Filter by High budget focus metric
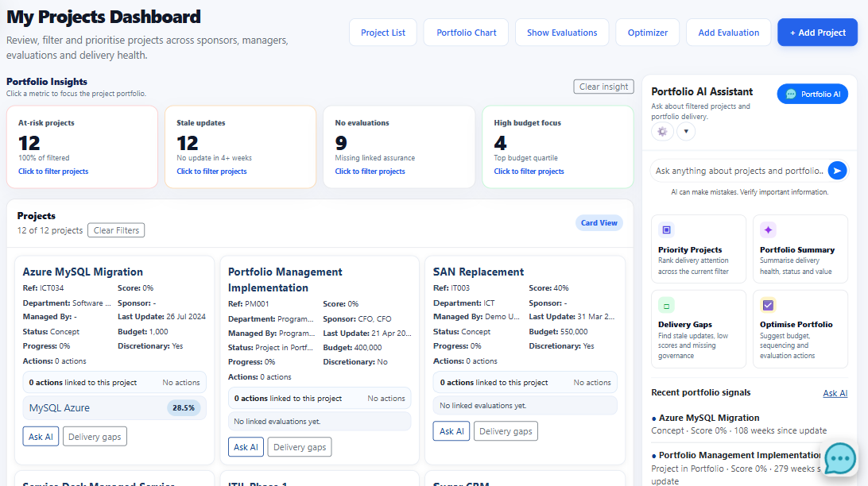This screenshot has width=868, height=486. pyautogui.click(x=558, y=147)
